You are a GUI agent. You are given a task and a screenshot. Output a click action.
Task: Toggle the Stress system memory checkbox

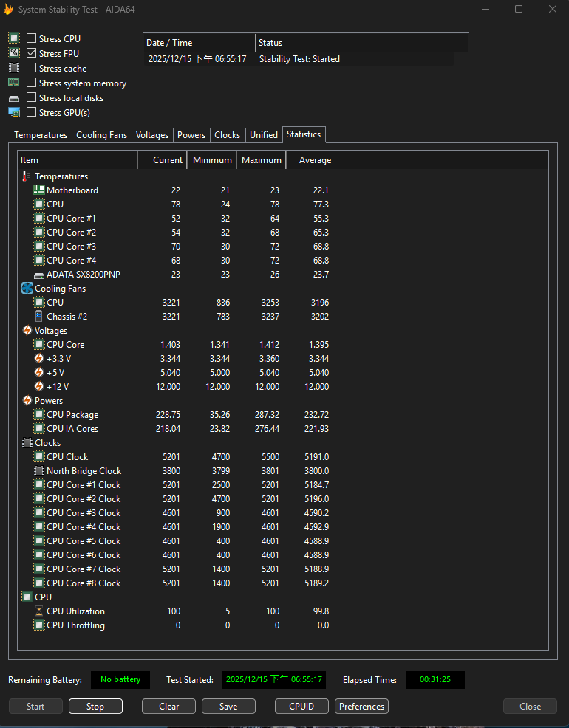pyautogui.click(x=32, y=83)
